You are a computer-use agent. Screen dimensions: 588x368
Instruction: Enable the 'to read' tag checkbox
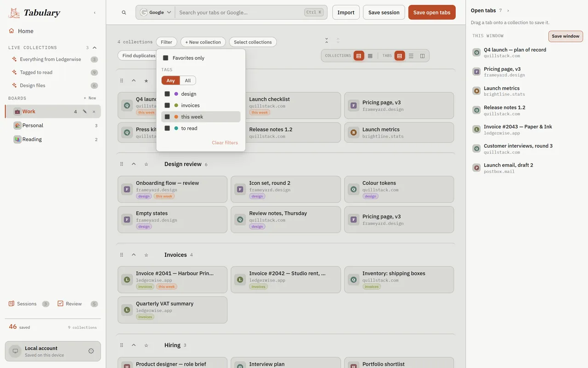click(167, 128)
